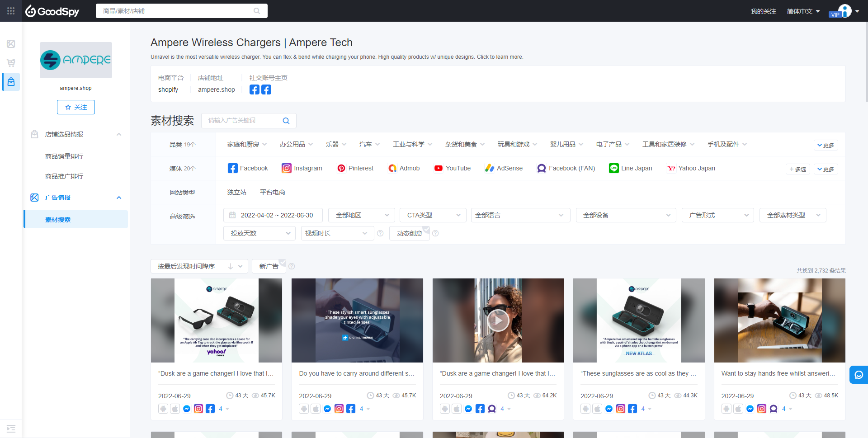
Task: Open the 全部素材类型 dropdown
Action: click(x=793, y=215)
